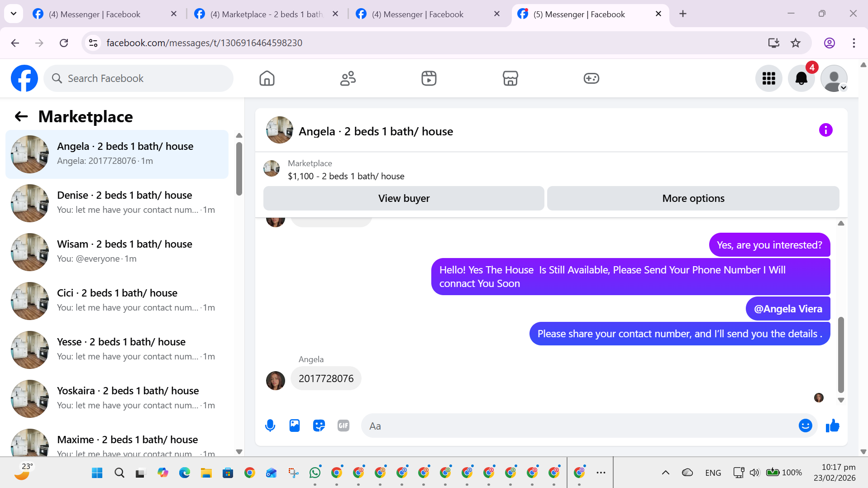The image size is (868, 488).
Task: Open the Gaming controller icon
Action: click(591, 78)
